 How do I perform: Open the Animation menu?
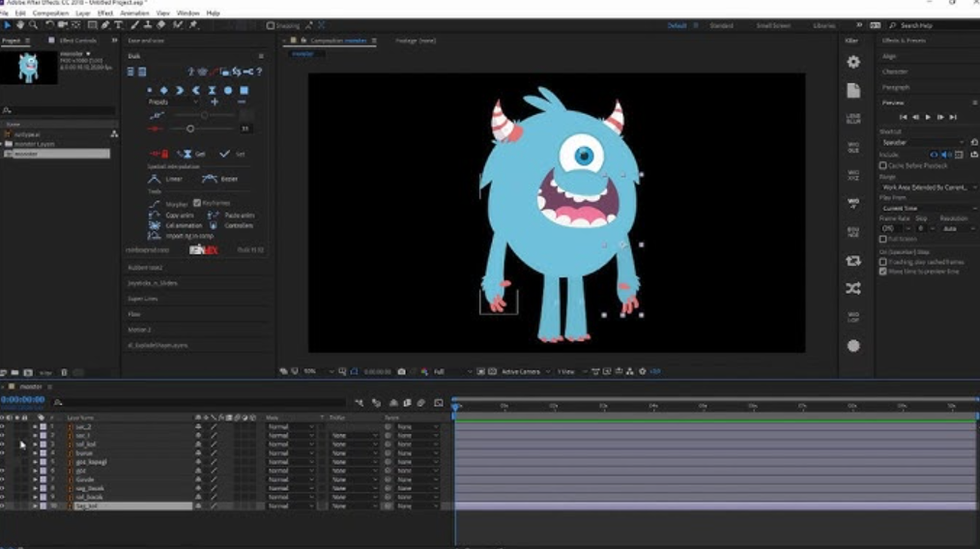pyautogui.click(x=134, y=13)
